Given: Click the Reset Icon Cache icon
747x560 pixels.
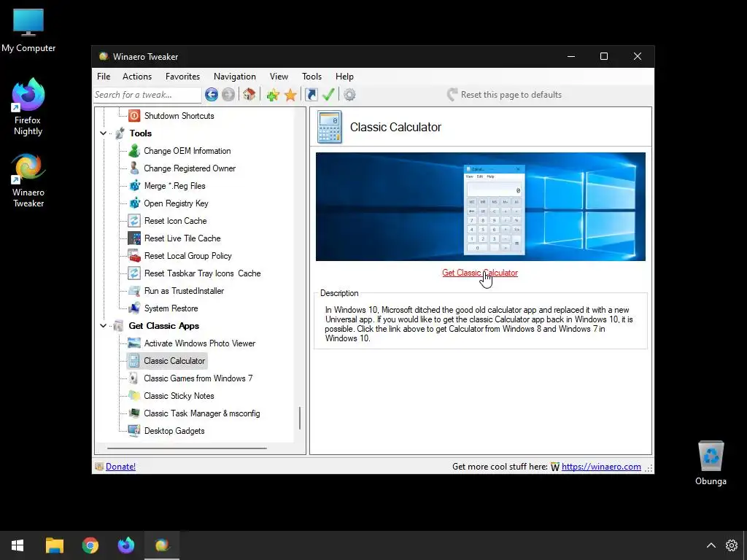Looking at the screenshot, I should point(134,221).
